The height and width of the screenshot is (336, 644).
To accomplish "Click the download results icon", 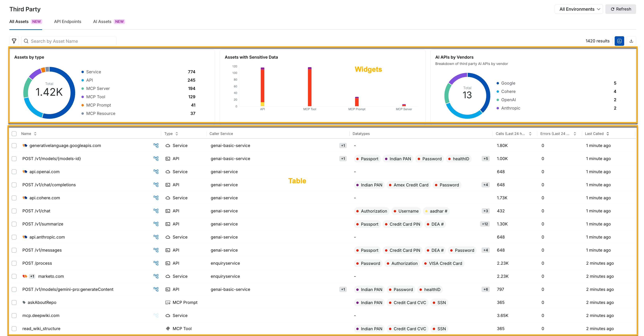I will (631, 41).
